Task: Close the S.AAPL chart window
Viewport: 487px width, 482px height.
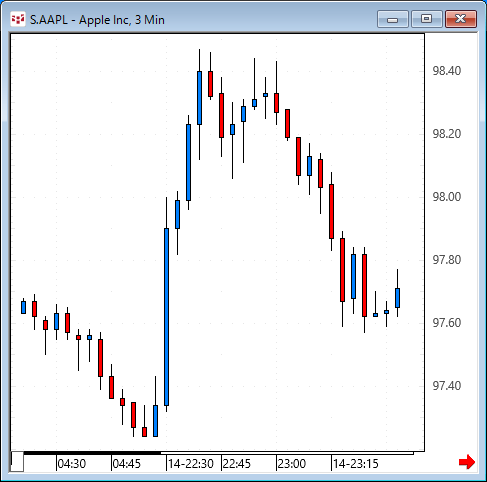Action: (461, 19)
